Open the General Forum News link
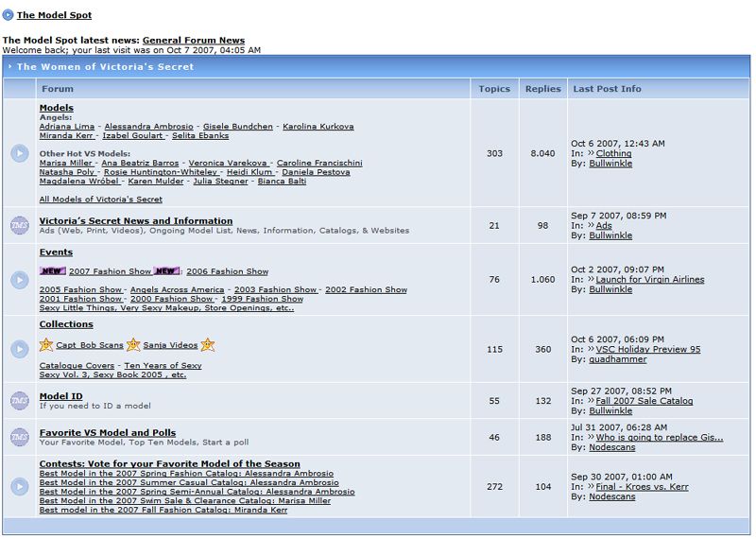The image size is (756, 539). tap(194, 41)
